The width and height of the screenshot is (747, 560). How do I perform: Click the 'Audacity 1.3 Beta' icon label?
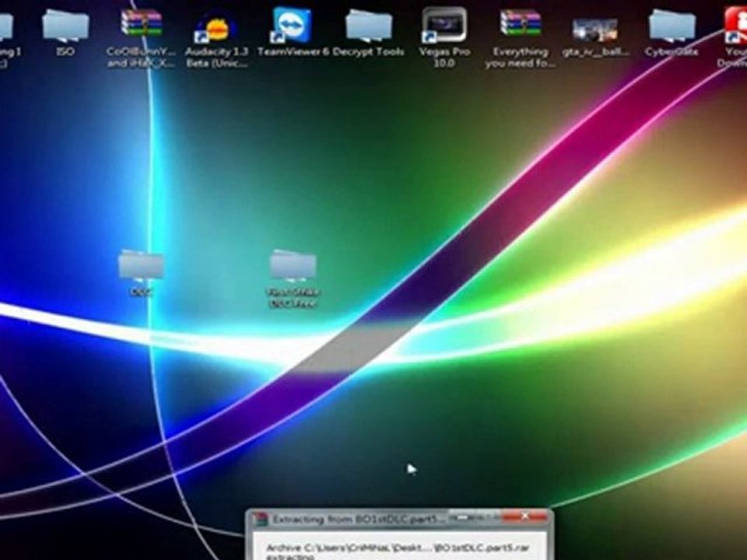click(217, 57)
